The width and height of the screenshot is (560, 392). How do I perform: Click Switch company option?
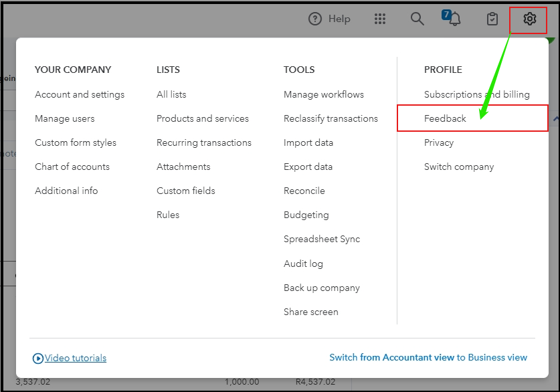pos(459,167)
